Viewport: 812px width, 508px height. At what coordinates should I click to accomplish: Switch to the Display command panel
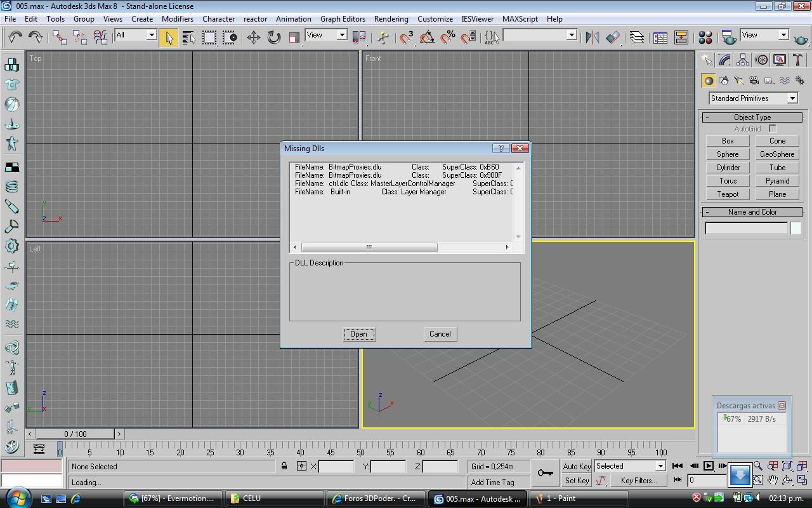pos(780,60)
